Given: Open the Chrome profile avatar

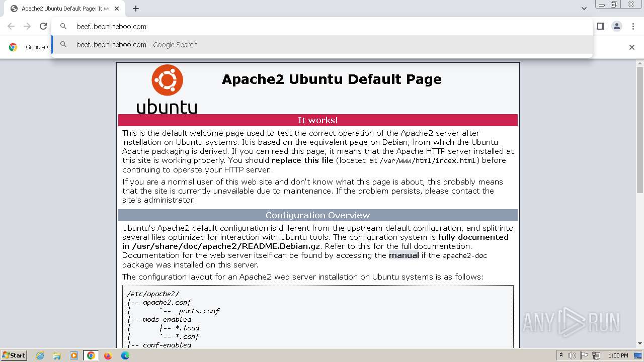Looking at the screenshot, I should [x=617, y=26].
